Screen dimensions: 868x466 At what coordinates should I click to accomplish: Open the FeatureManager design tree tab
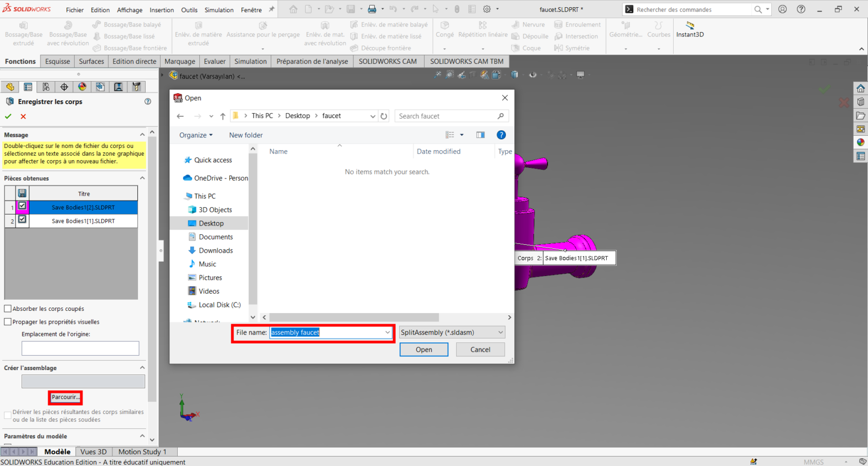click(10, 87)
